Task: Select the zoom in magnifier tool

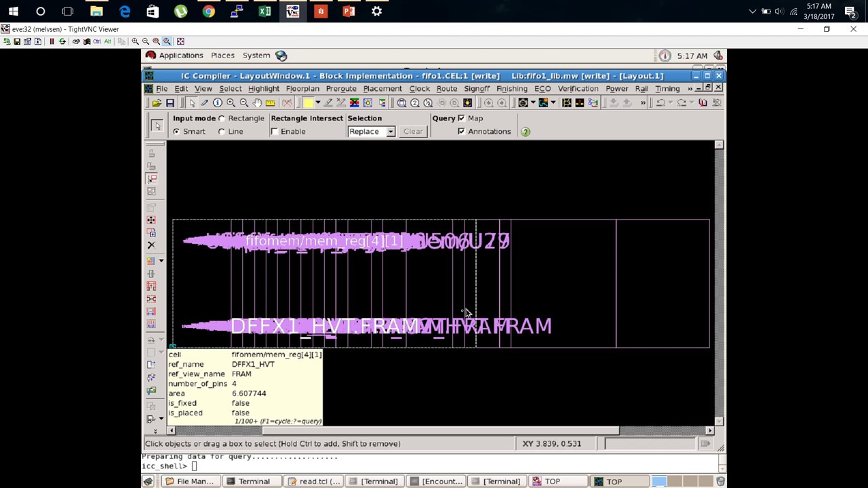Action: 231,102
